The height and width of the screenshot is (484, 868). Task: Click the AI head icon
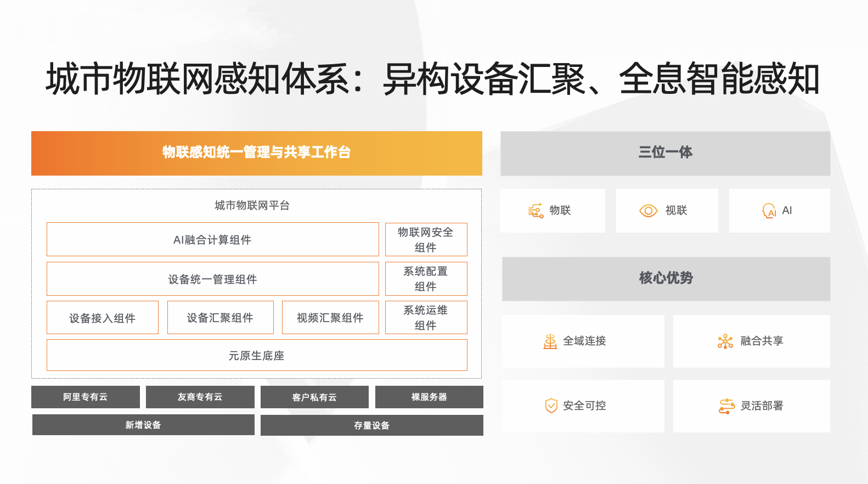(x=769, y=211)
